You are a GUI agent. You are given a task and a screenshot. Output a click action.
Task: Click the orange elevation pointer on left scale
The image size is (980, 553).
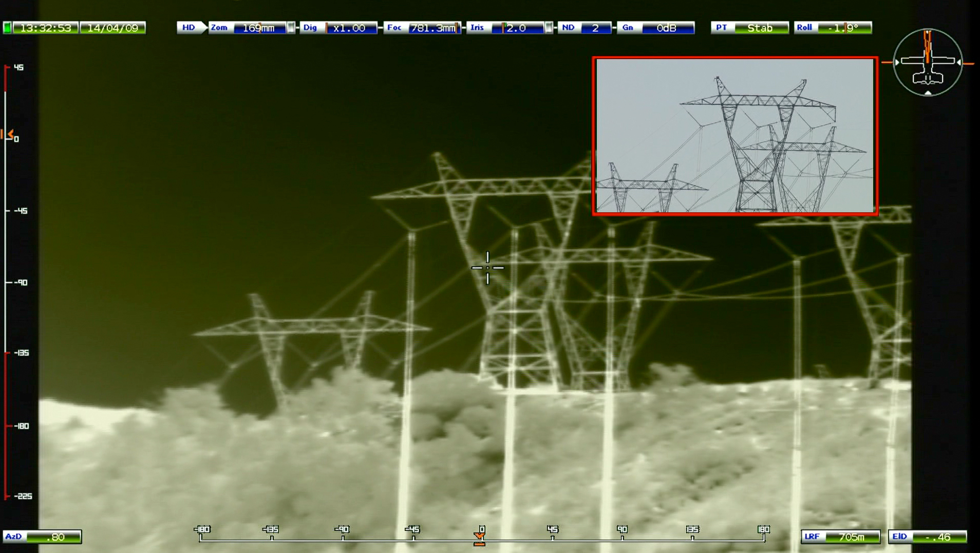(x=9, y=135)
